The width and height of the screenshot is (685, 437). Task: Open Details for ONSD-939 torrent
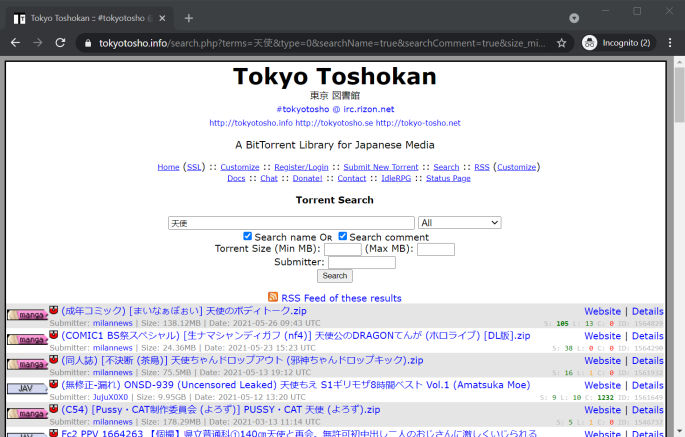click(647, 385)
